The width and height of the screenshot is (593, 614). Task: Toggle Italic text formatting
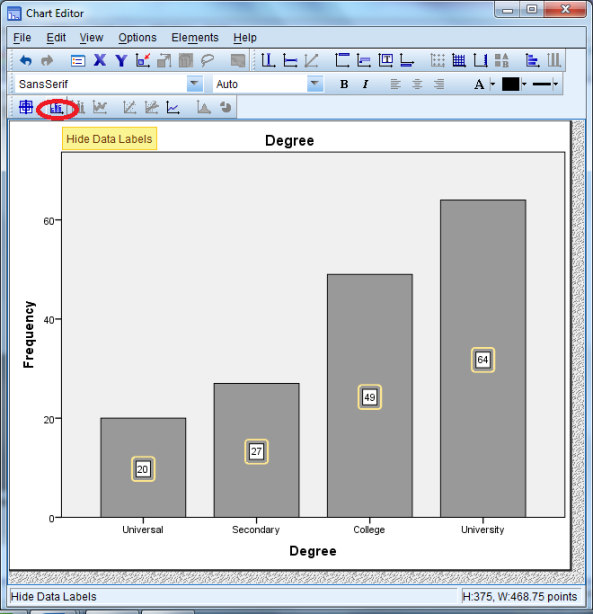pyautogui.click(x=365, y=84)
